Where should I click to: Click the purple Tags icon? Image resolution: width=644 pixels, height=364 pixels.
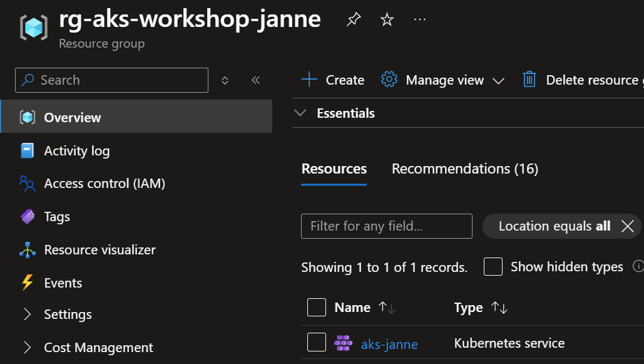click(28, 216)
